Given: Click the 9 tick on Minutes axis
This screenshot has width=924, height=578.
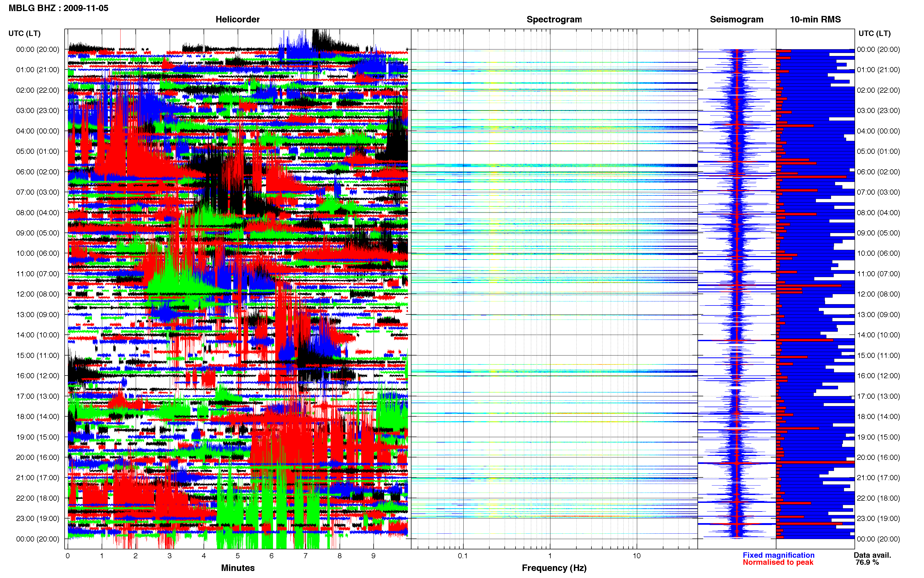Looking at the screenshot, I should click(x=373, y=556).
